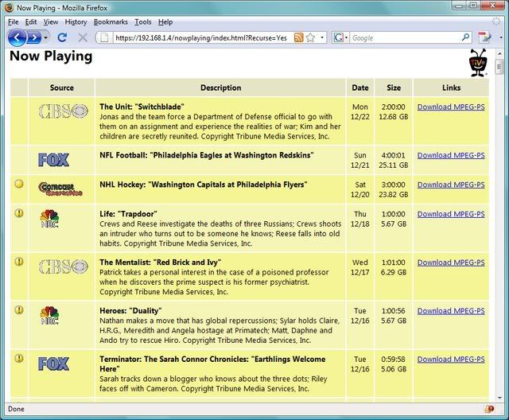The image size is (509, 420).
Task: Download MPEG-PS for Life Trapdoor
Action: (x=451, y=214)
